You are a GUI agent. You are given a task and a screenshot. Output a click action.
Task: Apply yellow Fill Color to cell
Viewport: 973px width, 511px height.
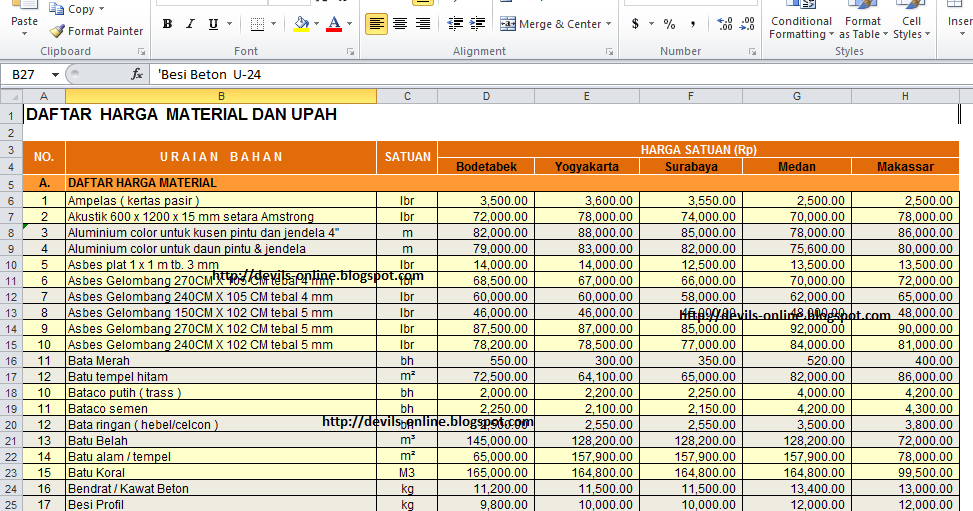tap(302, 24)
